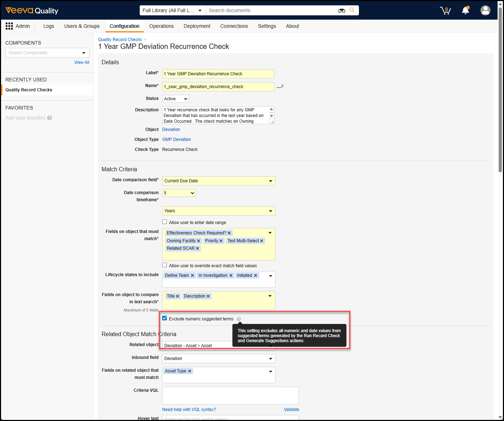Screen dimensions: 504x421
Task: Click the binoculars advanced search icon
Action: [341, 11]
